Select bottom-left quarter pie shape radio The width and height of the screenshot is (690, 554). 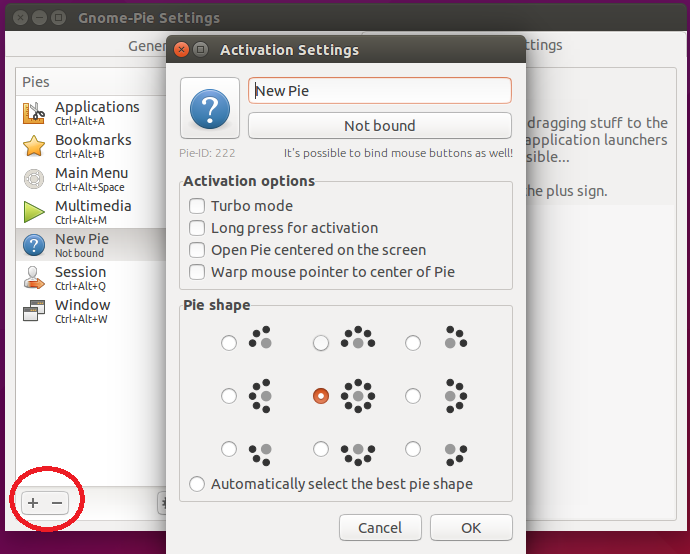(x=229, y=449)
